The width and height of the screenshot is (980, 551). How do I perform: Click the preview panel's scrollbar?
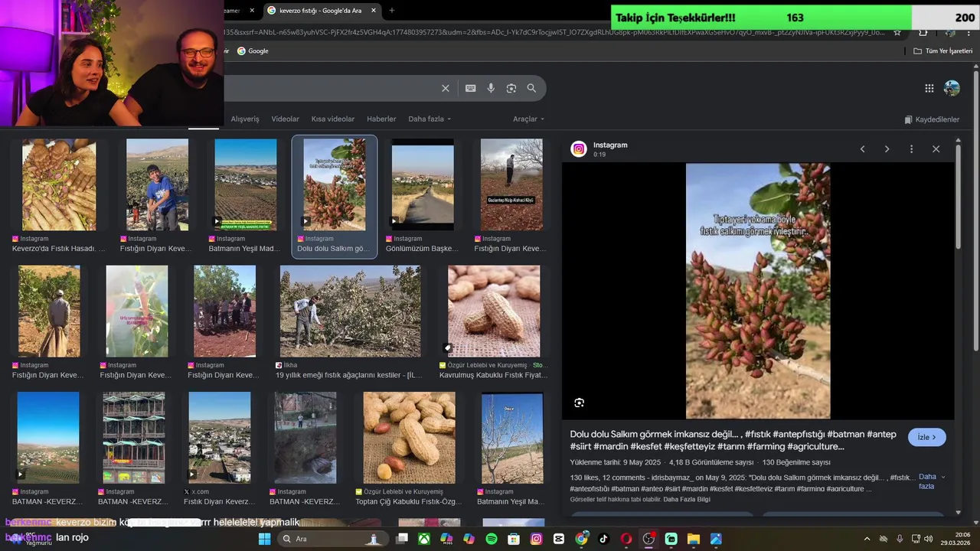958,195
